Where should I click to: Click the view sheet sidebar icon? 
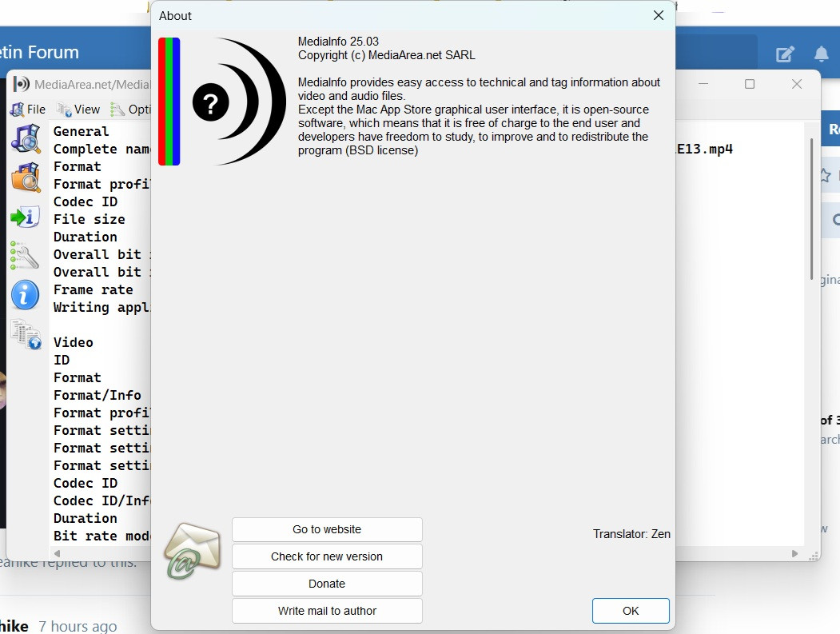pos(26,334)
